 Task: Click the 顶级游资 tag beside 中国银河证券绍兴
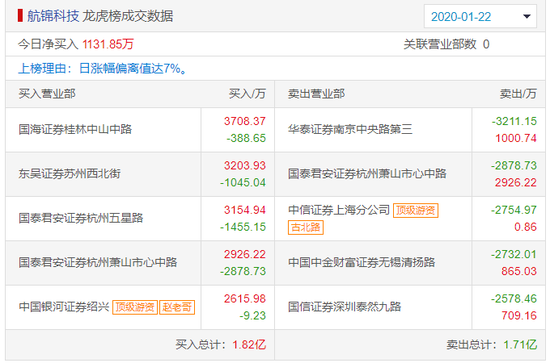pyautogui.click(x=135, y=307)
